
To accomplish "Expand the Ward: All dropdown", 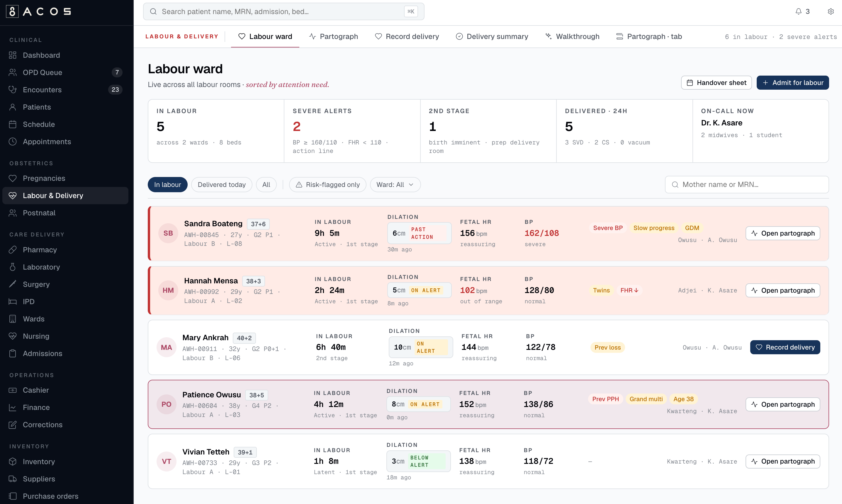I will click(395, 184).
